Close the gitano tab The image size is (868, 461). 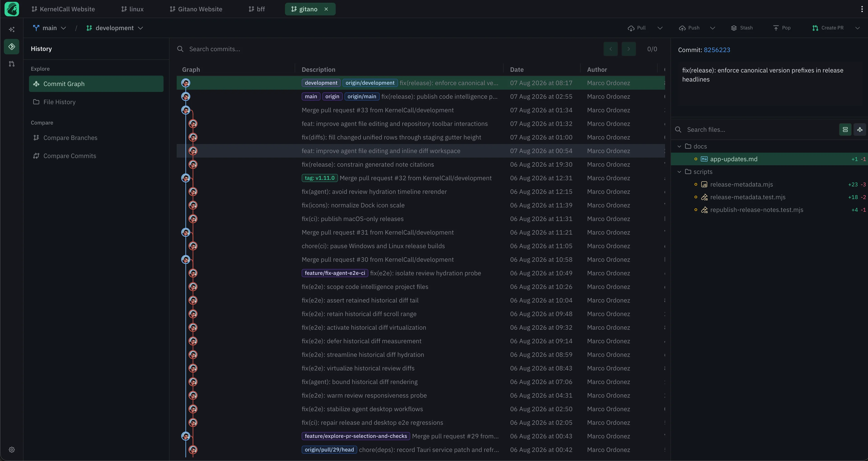click(x=326, y=9)
